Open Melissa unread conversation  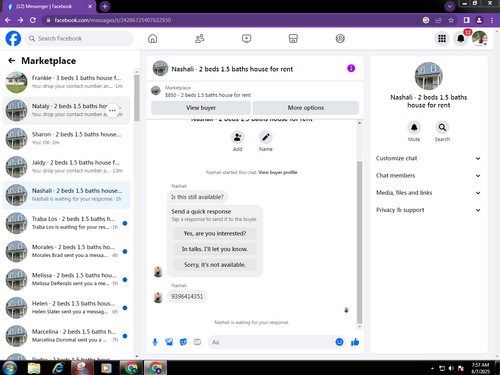[x=66, y=279]
